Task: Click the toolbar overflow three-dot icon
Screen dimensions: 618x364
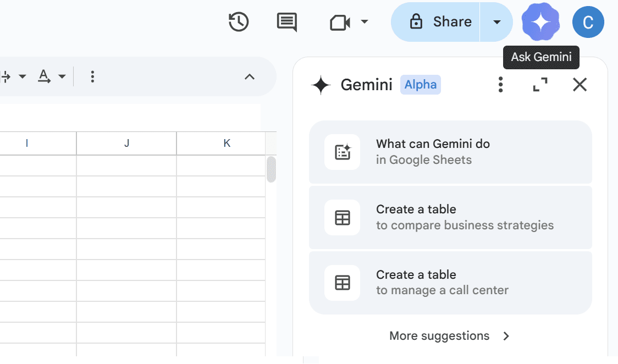Action: 92,76
